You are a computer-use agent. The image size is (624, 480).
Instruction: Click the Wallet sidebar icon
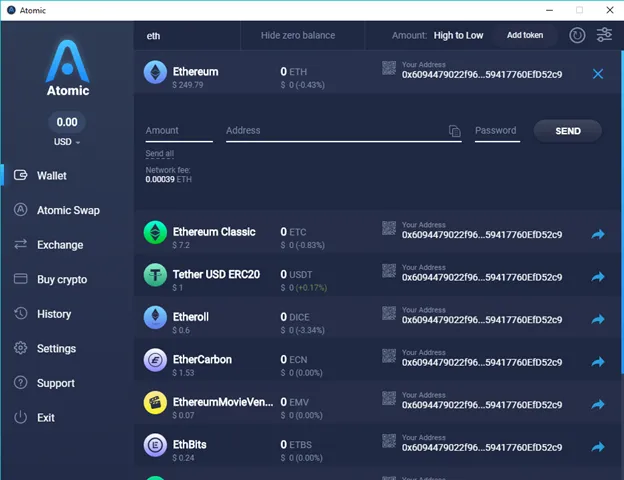click(x=21, y=175)
